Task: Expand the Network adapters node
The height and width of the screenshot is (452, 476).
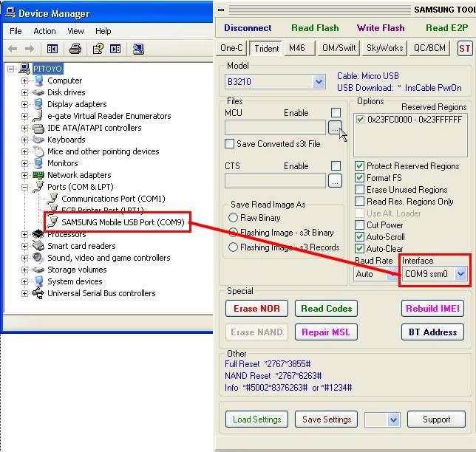Action: tap(24, 175)
